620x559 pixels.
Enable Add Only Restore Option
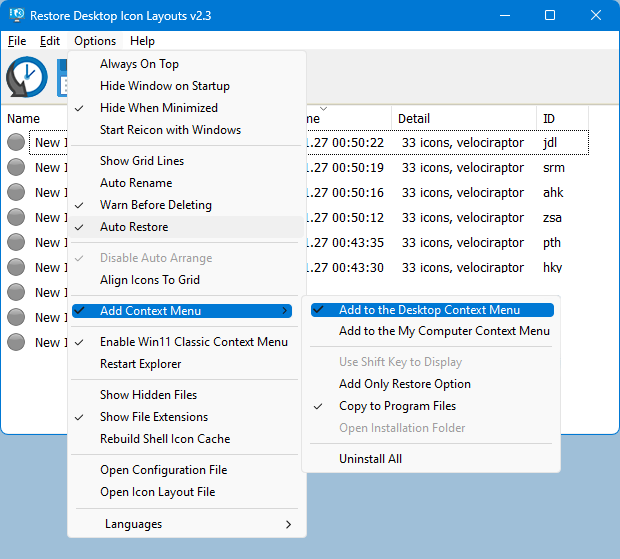[432, 384]
